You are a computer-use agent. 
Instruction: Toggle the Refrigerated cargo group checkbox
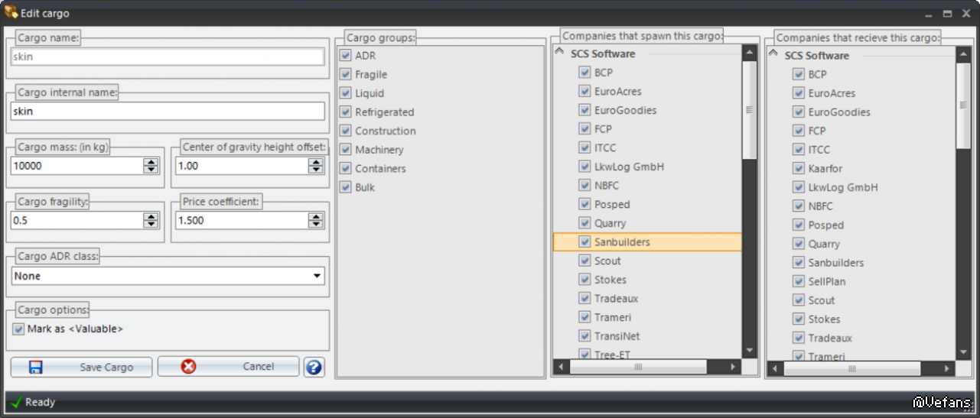point(345,112)
